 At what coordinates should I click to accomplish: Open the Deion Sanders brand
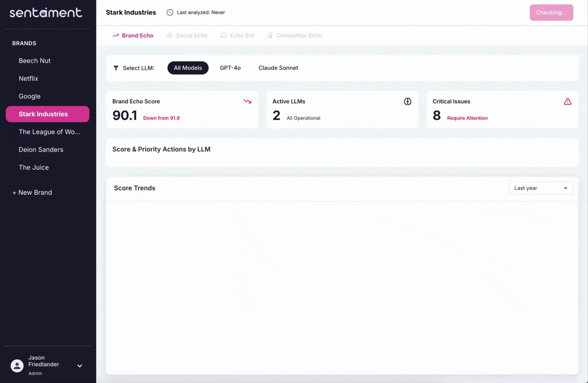coord(47,150)
